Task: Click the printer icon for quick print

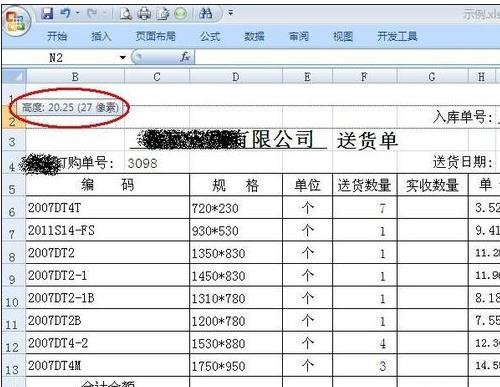Action: coord(144,14)
